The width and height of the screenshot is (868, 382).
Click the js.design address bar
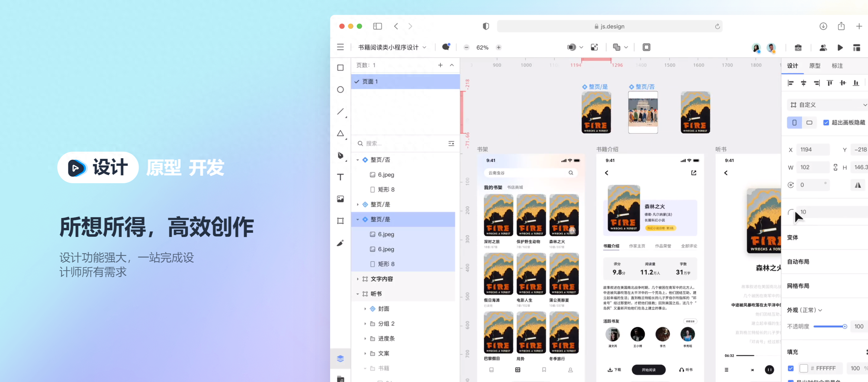point(609,26)
